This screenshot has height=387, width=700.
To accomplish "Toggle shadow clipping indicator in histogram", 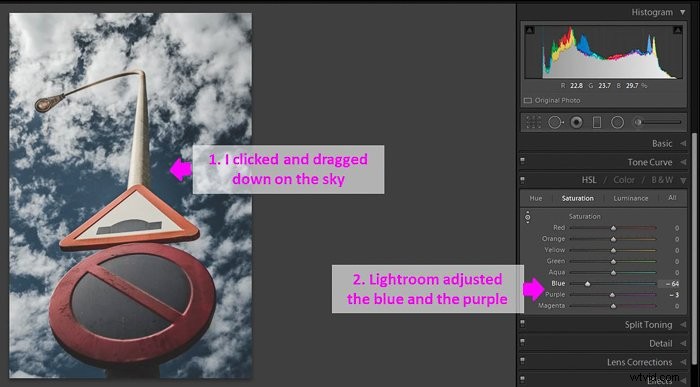I will pos(529,30).
